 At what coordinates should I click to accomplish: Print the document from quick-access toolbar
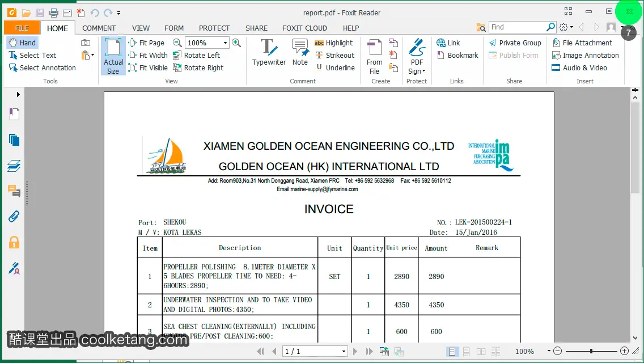(x=53, y=13)
